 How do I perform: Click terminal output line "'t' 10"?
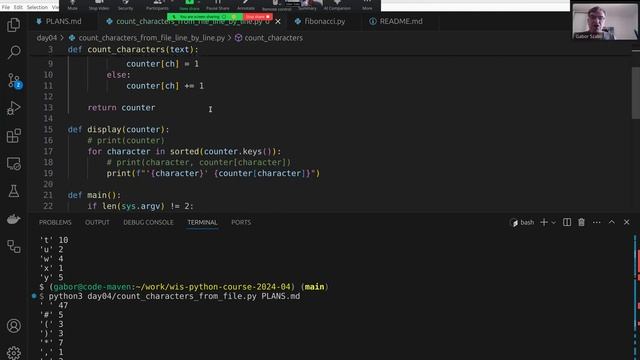54,240
